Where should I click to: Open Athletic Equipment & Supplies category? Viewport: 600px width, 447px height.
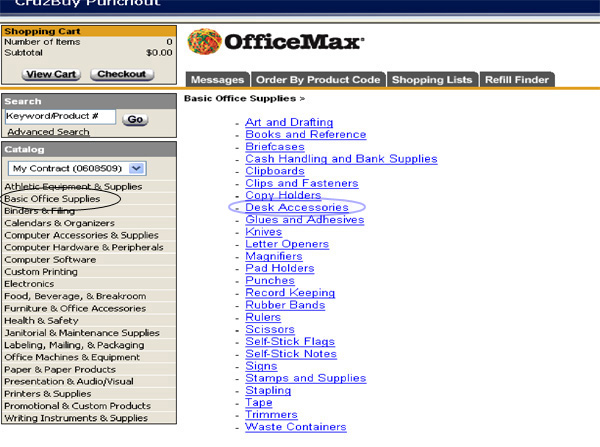click(x=73, y=186)
